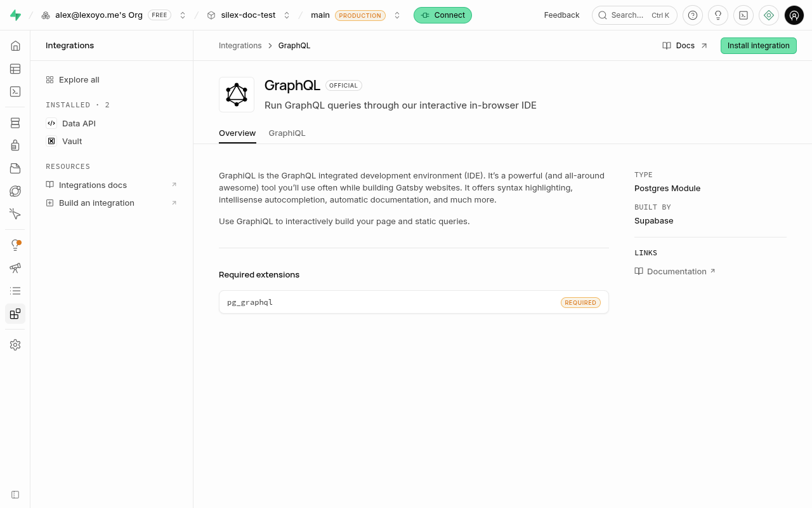Click alex@lexoyo.me's Org name
Screen dimensions: 812x508
click(x=99, y=15)
